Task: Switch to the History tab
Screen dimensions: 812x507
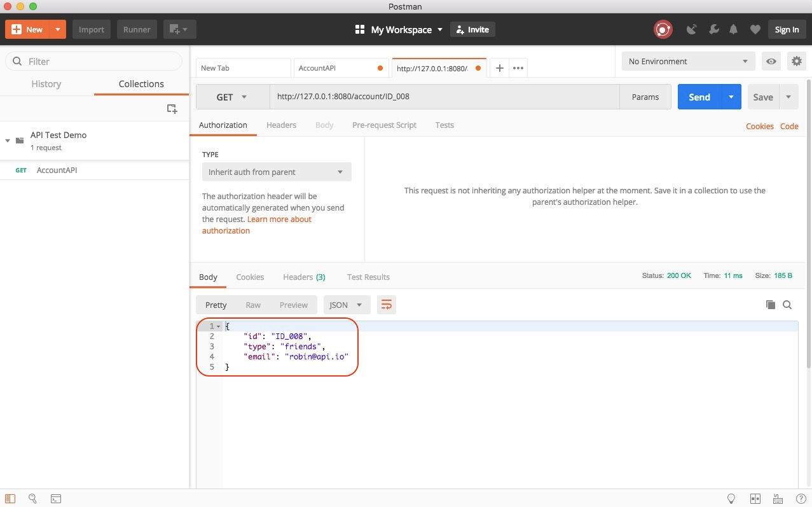Action: coord(46,84)
